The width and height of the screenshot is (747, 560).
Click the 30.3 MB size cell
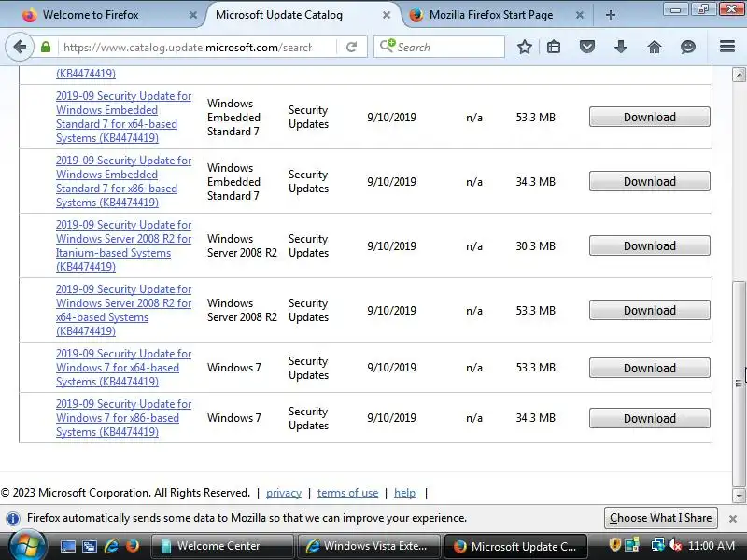click(x=535, y=246)
